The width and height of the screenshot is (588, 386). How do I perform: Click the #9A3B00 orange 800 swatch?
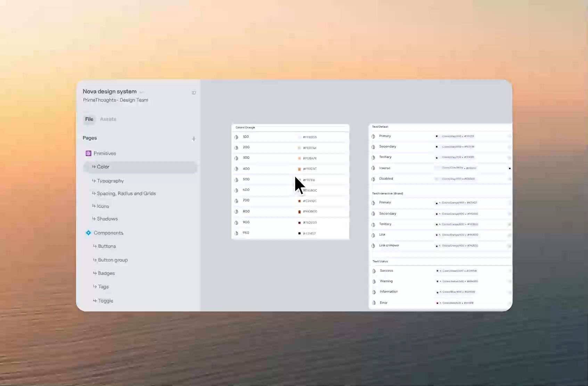[x=299, y=212]
